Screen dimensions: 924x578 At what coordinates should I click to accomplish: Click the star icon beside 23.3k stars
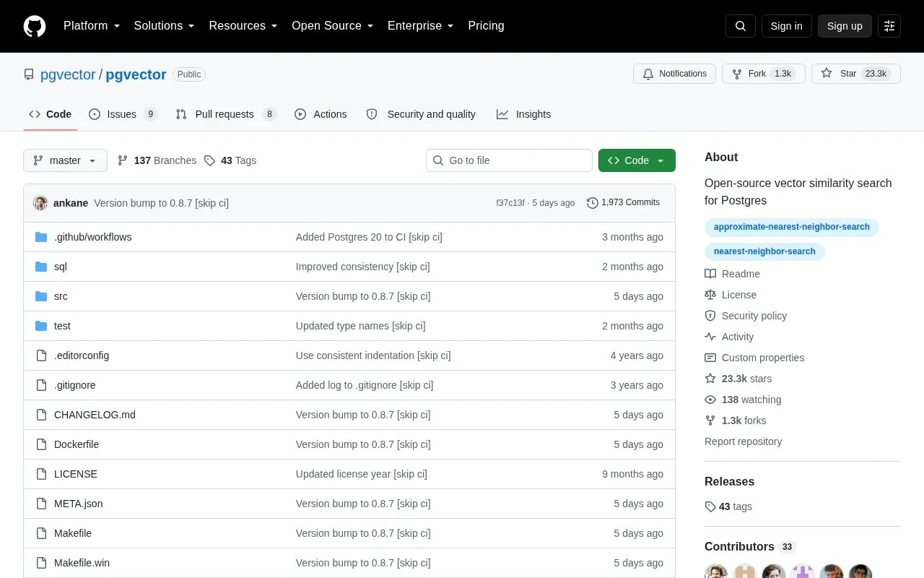tap(710, 379)
